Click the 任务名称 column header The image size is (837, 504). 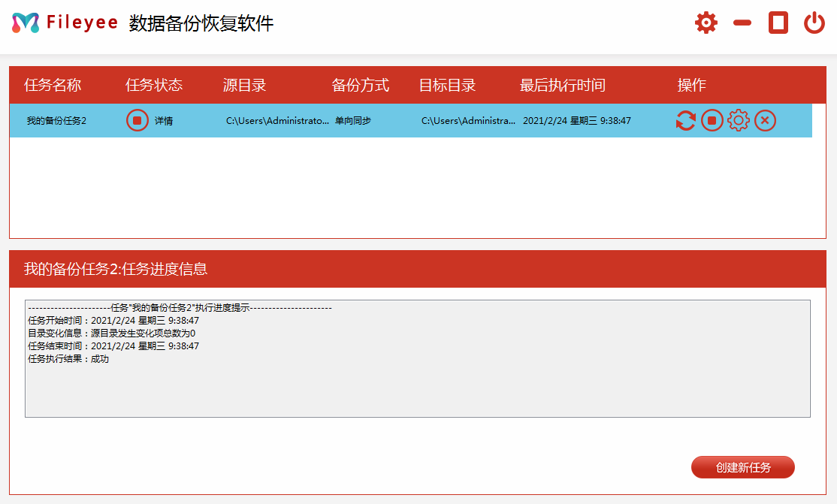click(53, 85)
